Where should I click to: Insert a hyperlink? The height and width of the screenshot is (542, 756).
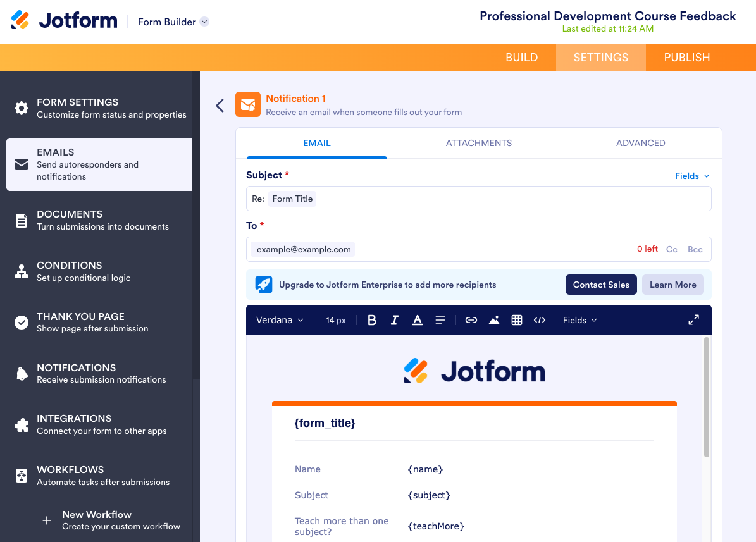(471, 320)
